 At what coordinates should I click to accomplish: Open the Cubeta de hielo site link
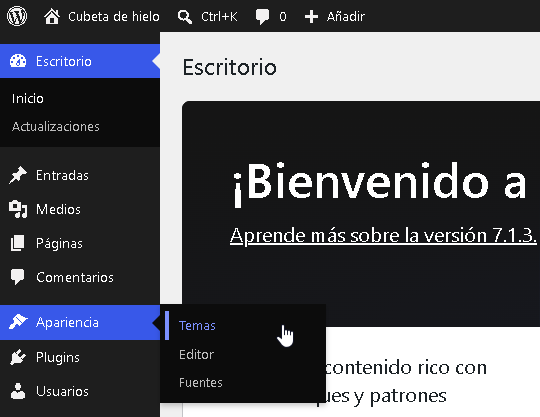click(114, 17)
